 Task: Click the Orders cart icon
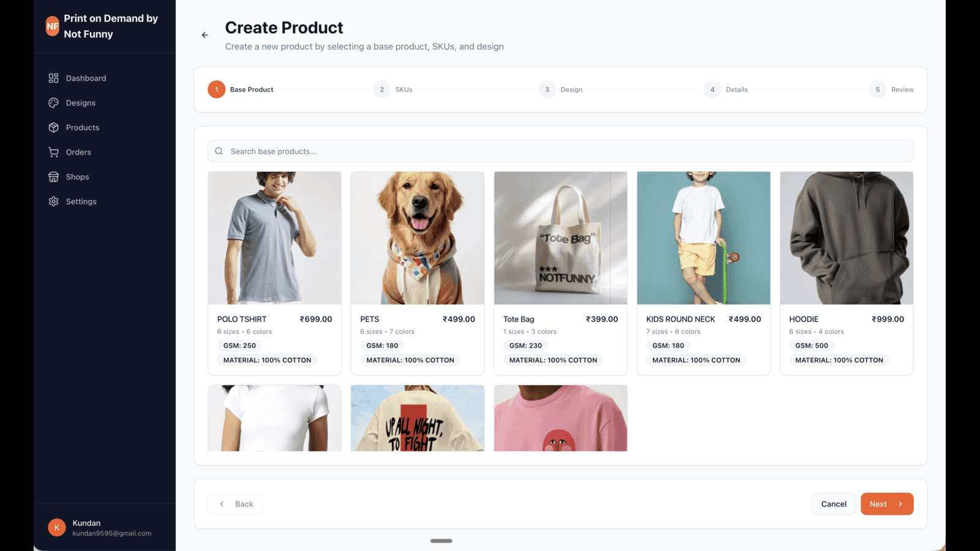pyautogui.click(x=53, y=152)
